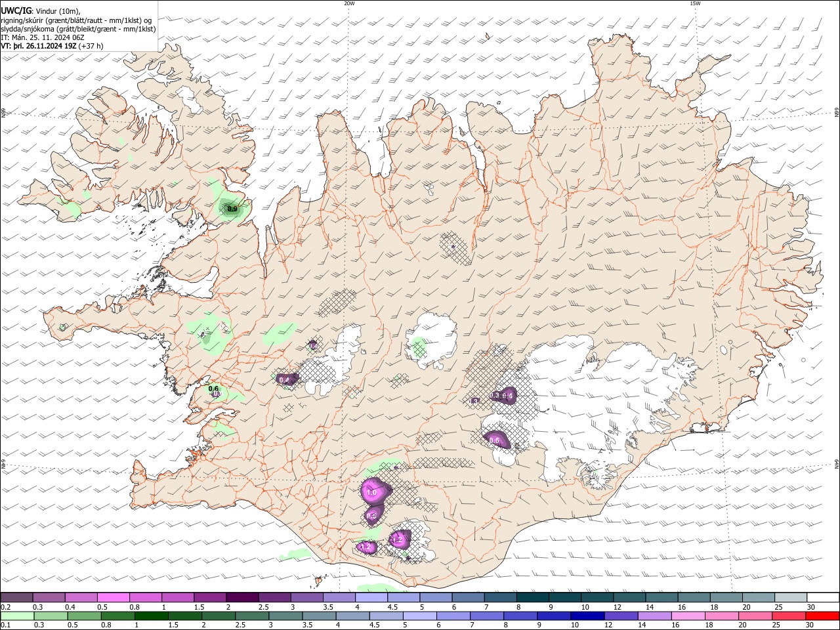This screenshot has width=840, height=630.
Task: Click the light gray swatch labeled 25
Action: pyautogui.click(x=791, y=597)
